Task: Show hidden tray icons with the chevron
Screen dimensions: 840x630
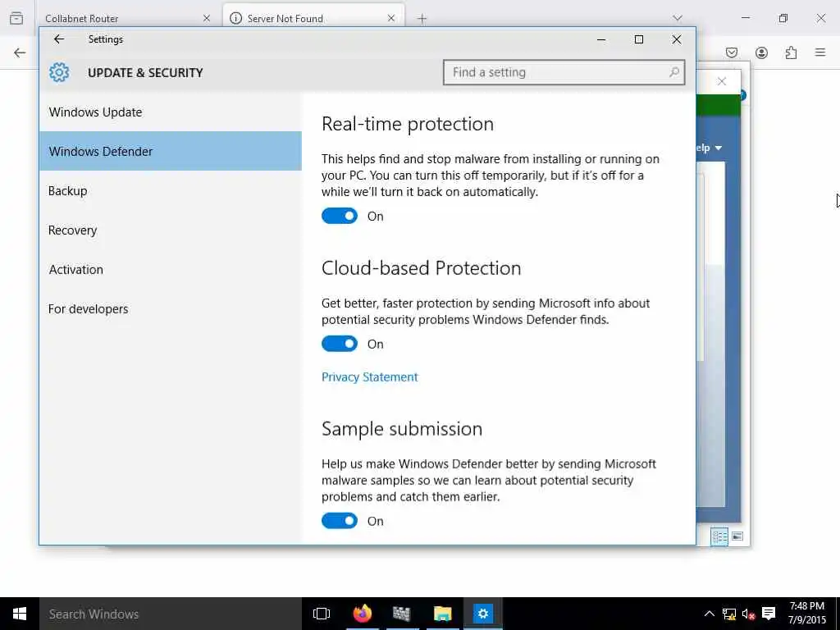Action: tap(709, 614)
